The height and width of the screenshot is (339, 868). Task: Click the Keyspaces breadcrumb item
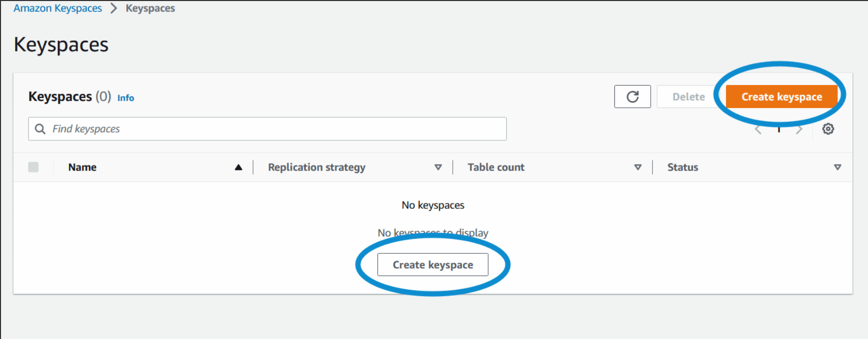(x=150, y=8)
